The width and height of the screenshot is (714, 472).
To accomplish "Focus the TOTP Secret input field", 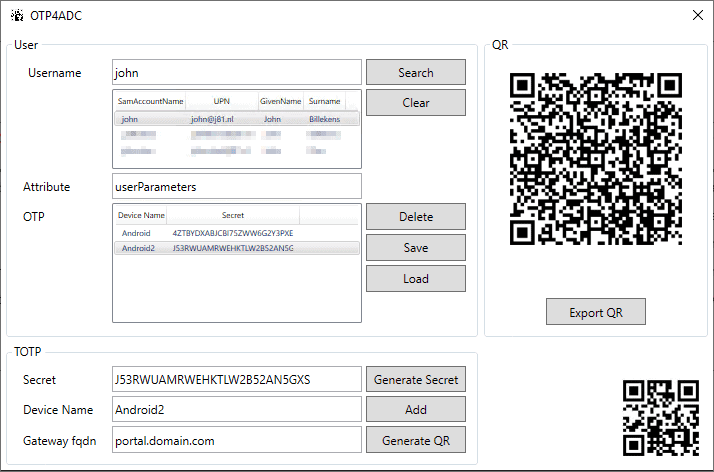I will 237,380.
